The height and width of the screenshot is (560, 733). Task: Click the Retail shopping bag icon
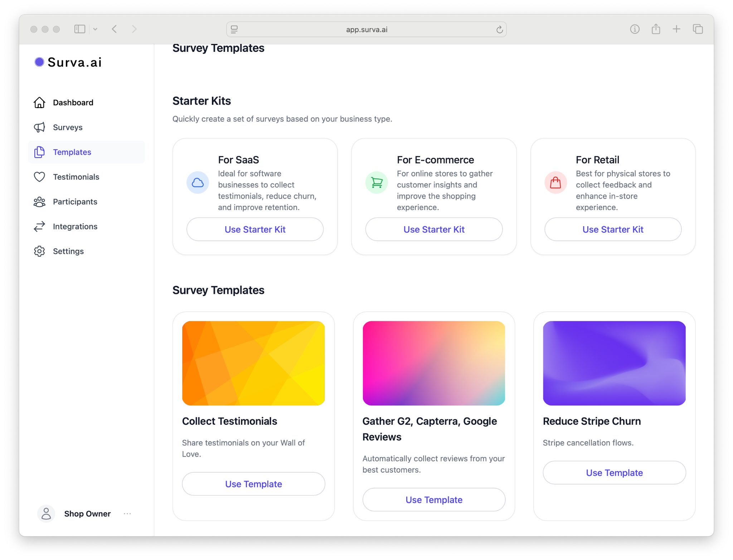coord(555,183)
